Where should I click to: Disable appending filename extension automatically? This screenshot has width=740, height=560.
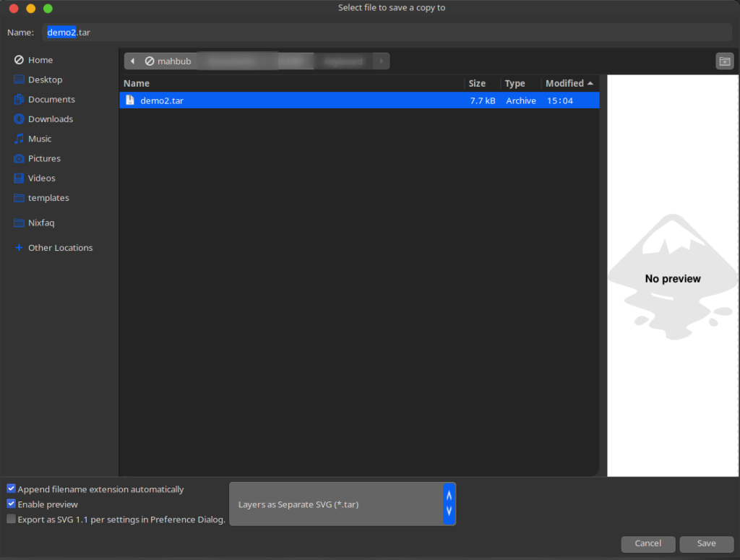coord(11,489)
